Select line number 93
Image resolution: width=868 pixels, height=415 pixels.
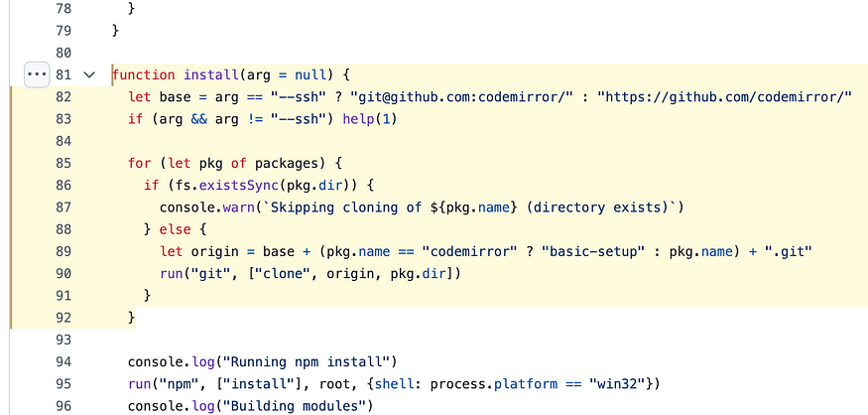pos(63,340)
